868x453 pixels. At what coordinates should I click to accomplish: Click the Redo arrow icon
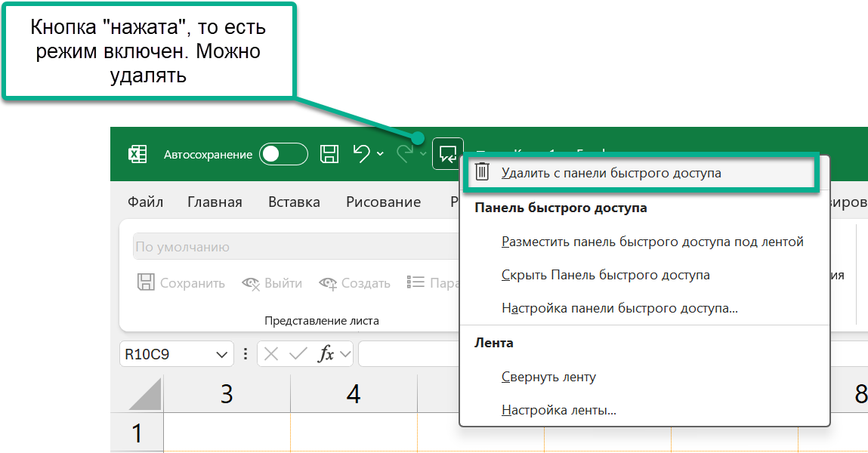[x=406, y=154]
